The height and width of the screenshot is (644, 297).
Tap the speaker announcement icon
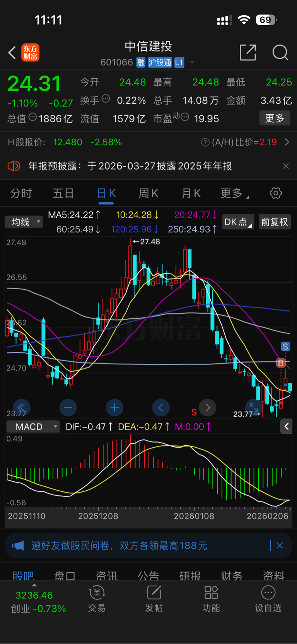[14, 166]
